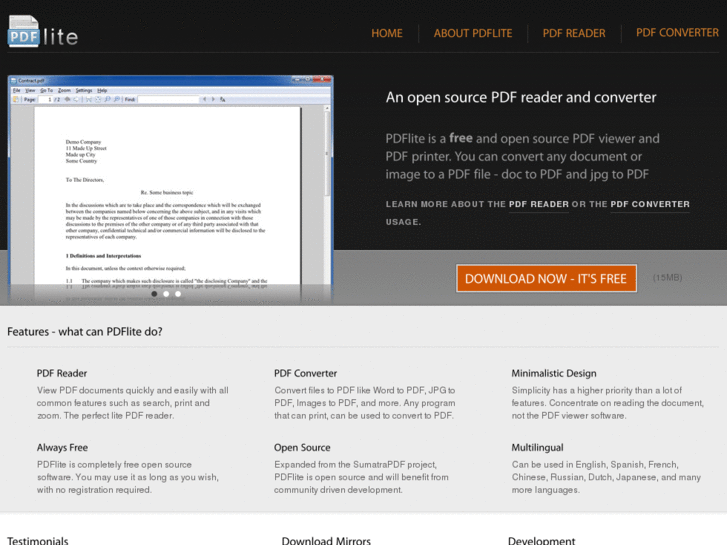This screenshot has width=727, height=545.
Task: Click the 'Features - what can PDFlite do?' heading
Action: click(84, 332)
